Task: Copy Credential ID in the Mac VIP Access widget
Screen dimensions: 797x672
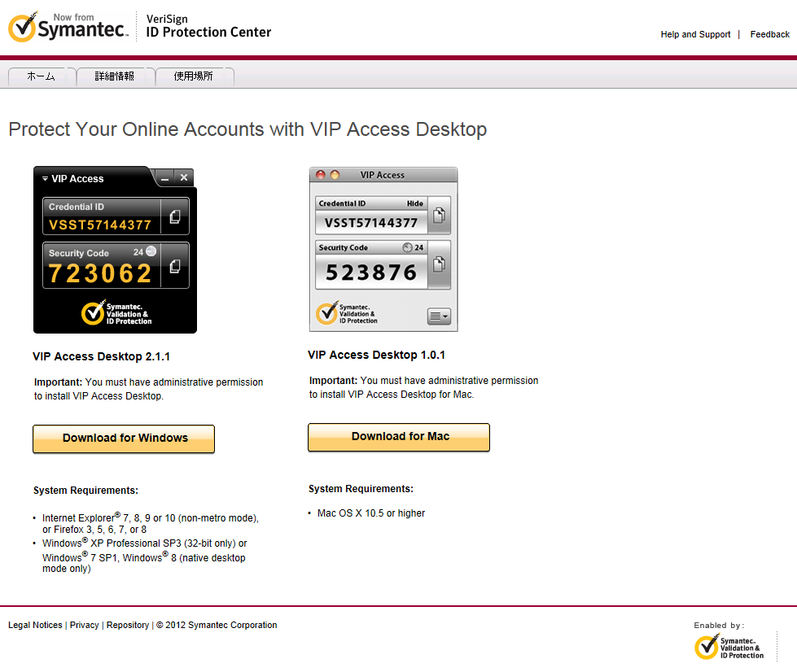Action: (x=439, y=216)
